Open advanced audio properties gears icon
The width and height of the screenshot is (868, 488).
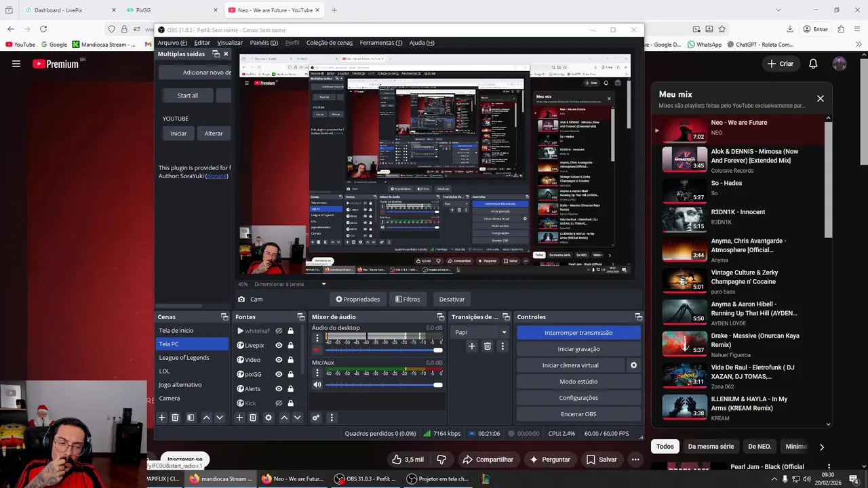point(316,418)
